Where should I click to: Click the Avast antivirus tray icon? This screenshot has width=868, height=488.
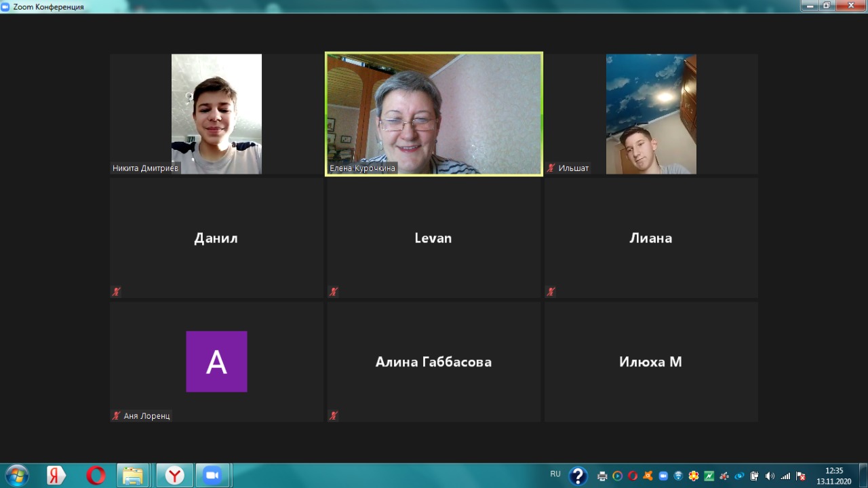pos(648,476)
